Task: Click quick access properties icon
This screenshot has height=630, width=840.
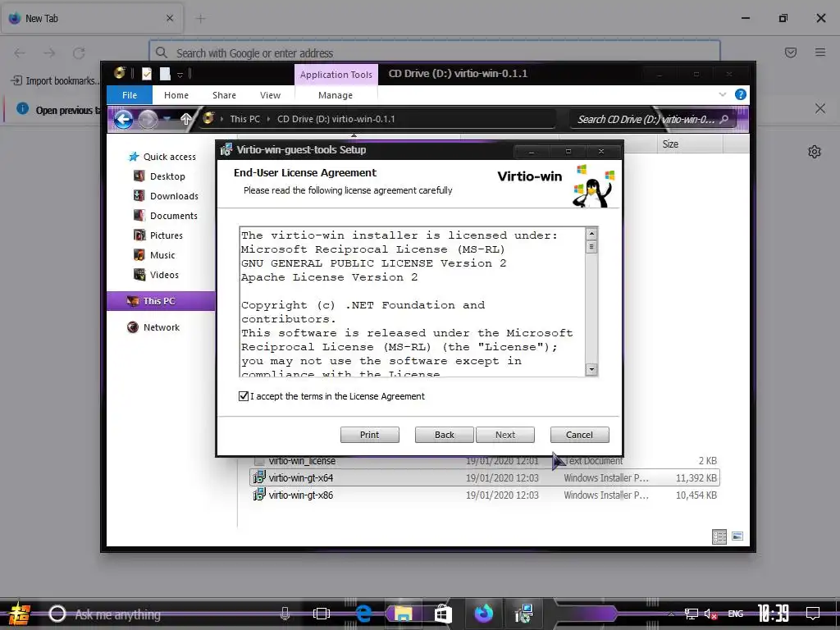Action: coord(147,74)
